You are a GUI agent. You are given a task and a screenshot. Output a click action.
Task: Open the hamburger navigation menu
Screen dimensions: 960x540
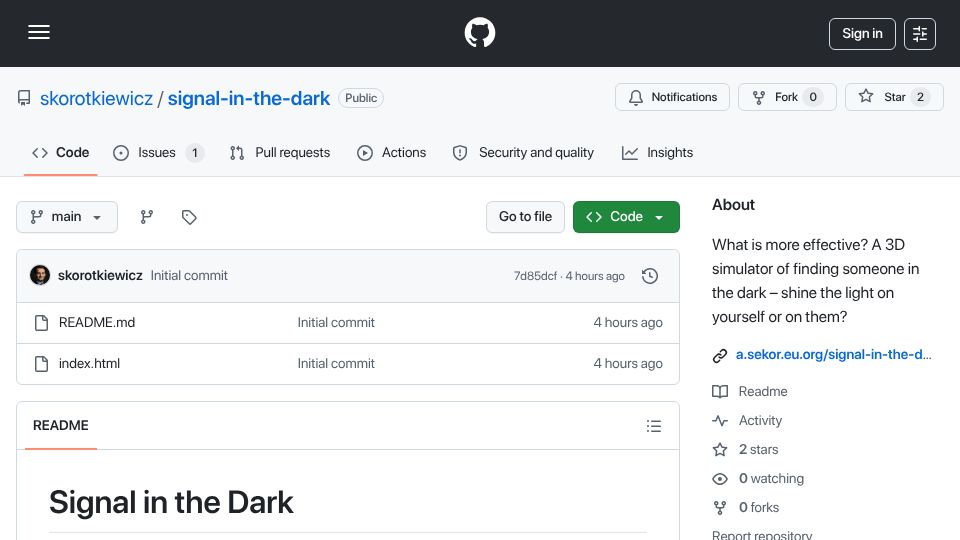[x=39, y=32]
